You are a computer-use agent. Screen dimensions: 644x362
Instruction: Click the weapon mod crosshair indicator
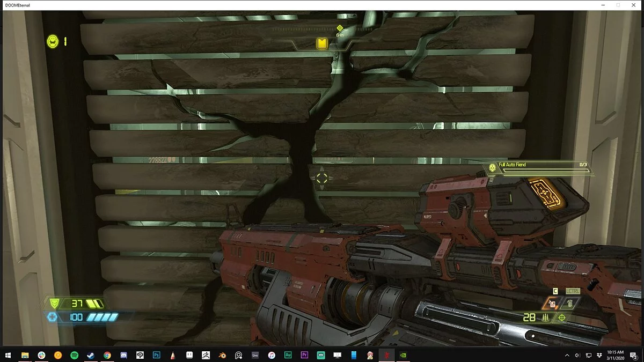(562, 317)
